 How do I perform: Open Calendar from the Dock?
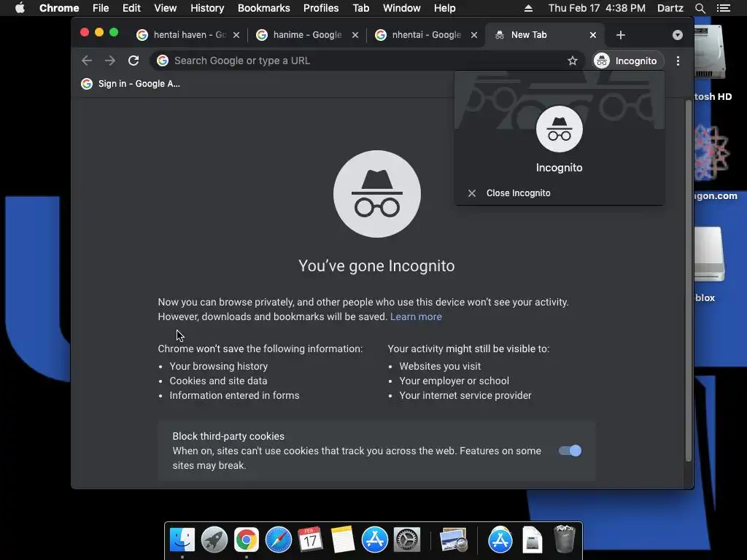(x=311, y=540)
